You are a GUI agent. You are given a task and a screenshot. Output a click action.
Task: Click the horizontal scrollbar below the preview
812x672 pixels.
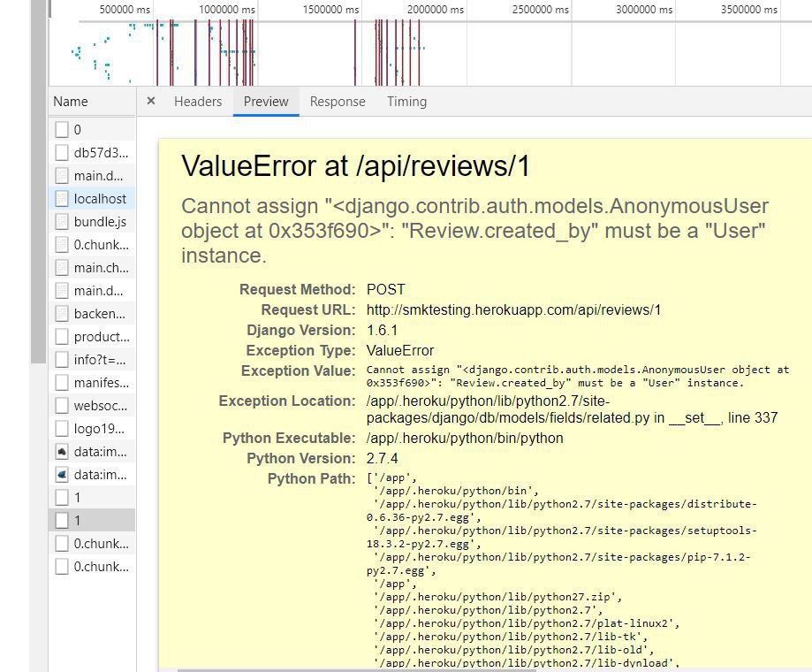[x=356, y=669]
